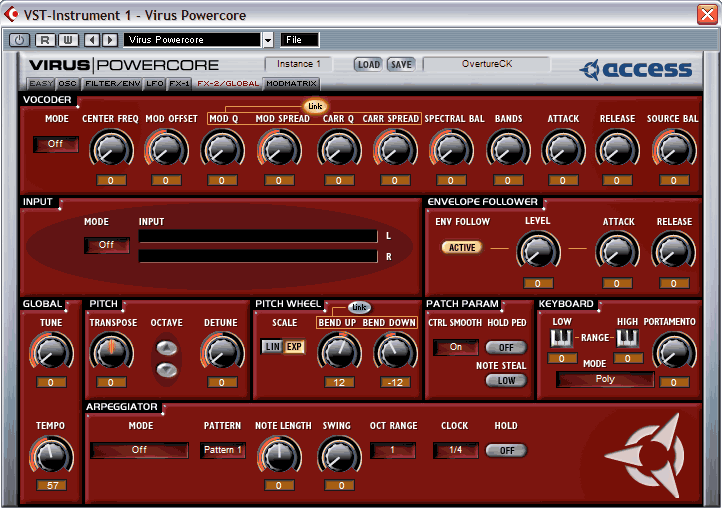Click the SOURCE BAL knob
Image resolution: width=722 pixels, height=508 pixels.
tap(674, 150)
